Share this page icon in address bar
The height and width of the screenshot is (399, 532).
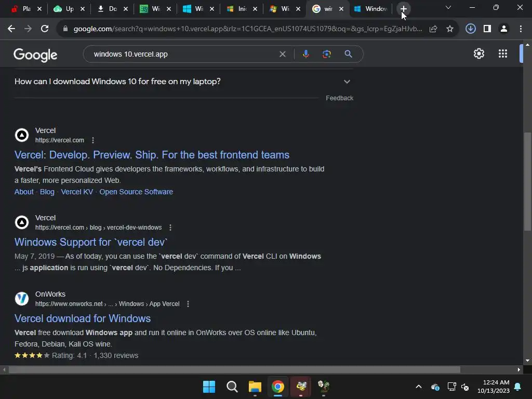pyautogui.click(x=433, y=29)
